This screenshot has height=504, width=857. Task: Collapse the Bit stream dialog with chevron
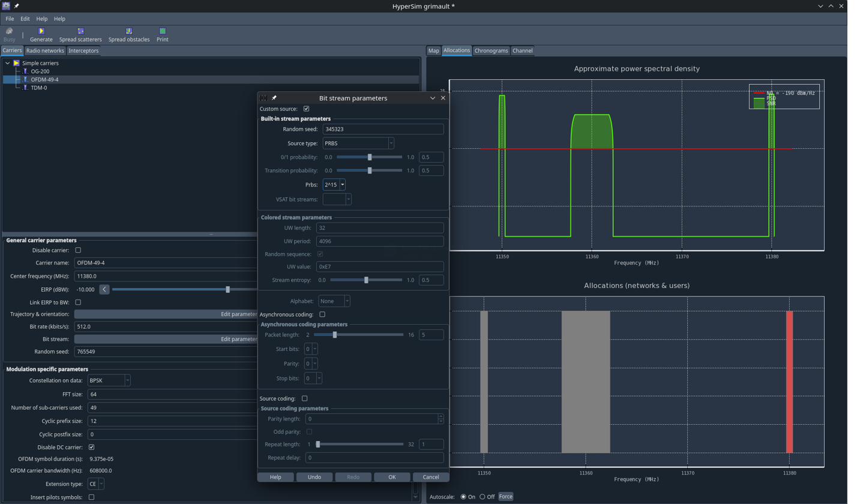pos(433,98)
